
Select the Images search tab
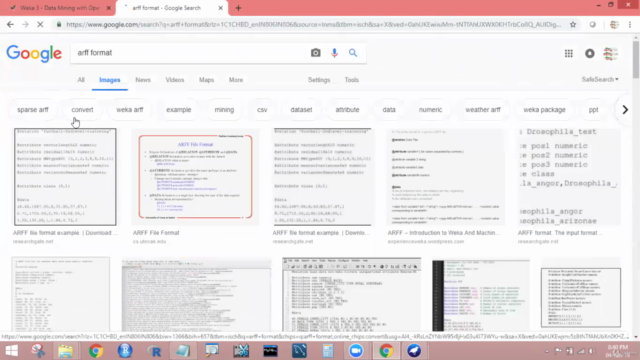point(110,80)
